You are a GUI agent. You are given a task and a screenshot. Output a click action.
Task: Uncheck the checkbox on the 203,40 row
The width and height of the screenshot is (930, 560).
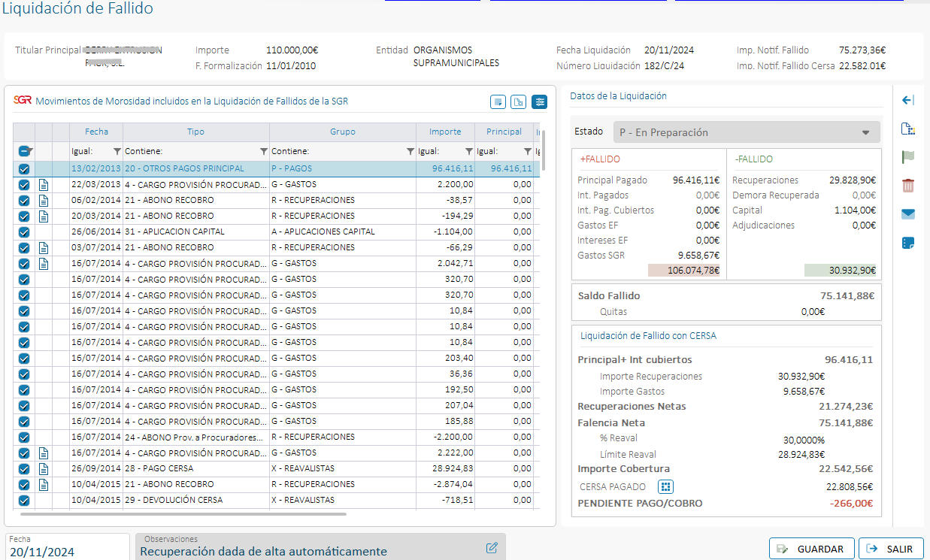pyautogui.click(x=23, y=358)
